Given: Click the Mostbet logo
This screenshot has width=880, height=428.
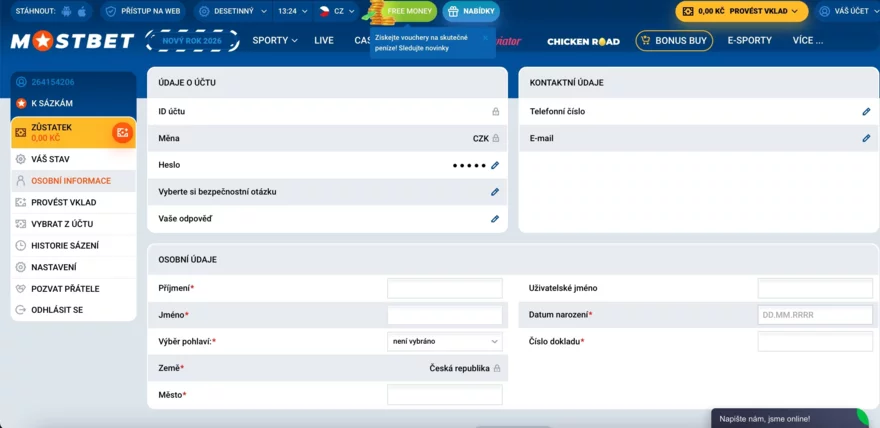Looking at the screenshot, I should click(70, 41).
